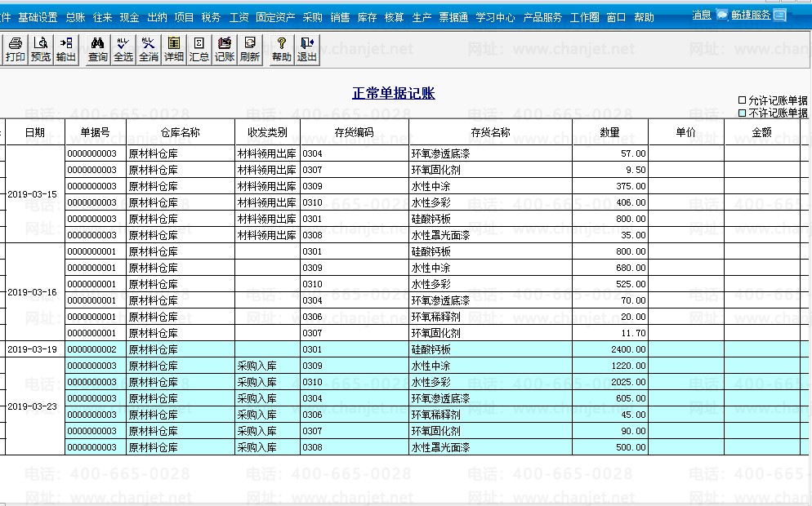Deselect all records with 全消
The image size is (812, 506).
[x=149, y=49]
